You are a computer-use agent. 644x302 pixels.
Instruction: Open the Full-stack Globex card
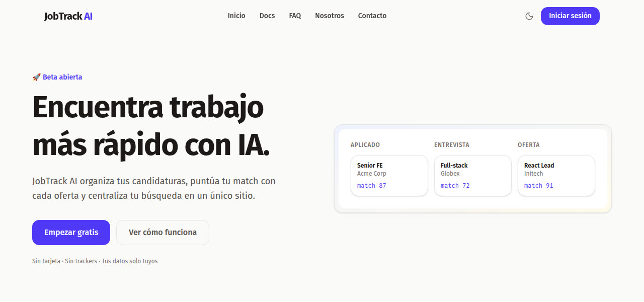[x=473, y=176]
